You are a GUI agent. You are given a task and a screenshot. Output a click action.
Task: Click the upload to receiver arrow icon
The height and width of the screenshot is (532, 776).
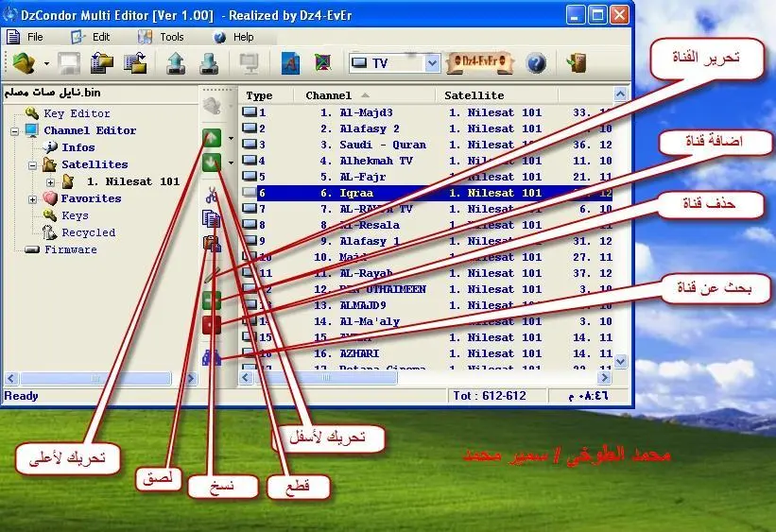176,63
